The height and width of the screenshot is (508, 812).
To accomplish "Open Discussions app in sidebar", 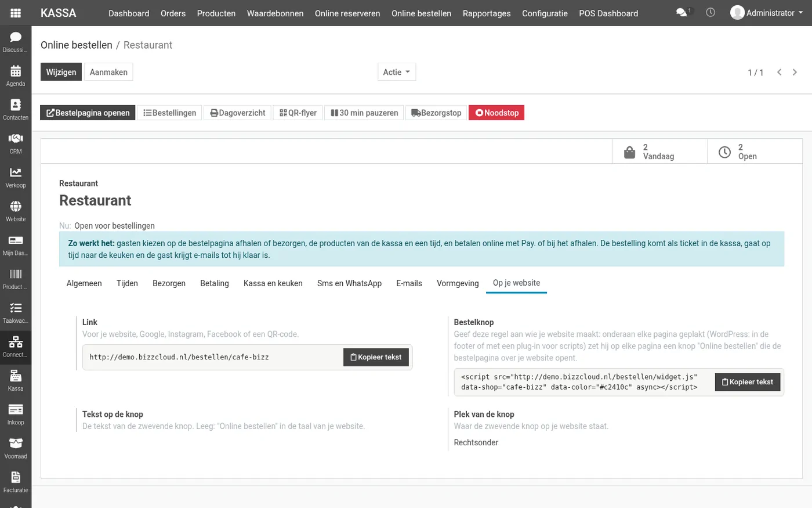I will 16,42.
